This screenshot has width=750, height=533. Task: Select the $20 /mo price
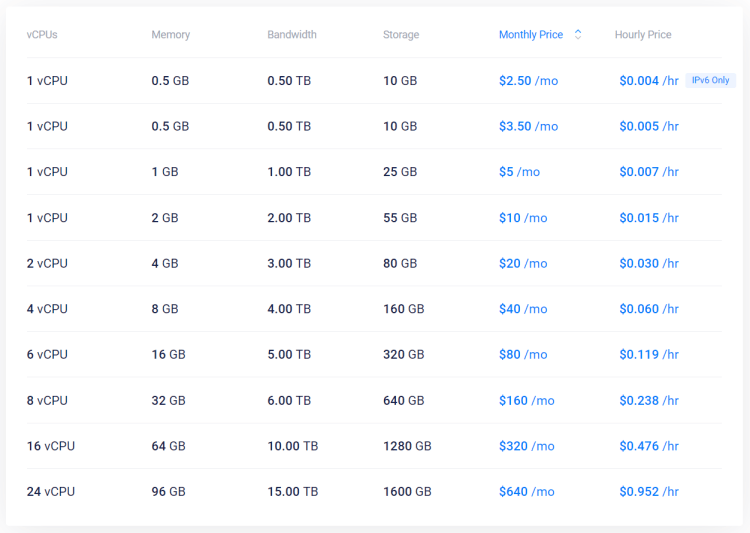point(523,263)
